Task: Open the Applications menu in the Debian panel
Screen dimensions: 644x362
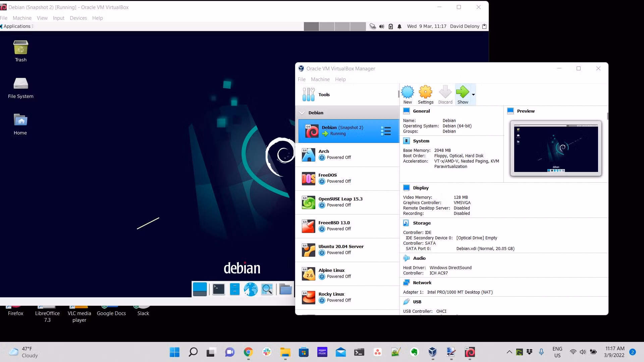Action: pos(17,26)
